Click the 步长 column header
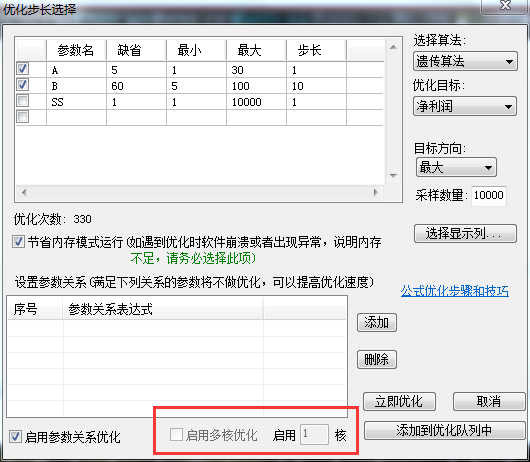The height and width of the screenshot is (462, 530). pos(316,50)
